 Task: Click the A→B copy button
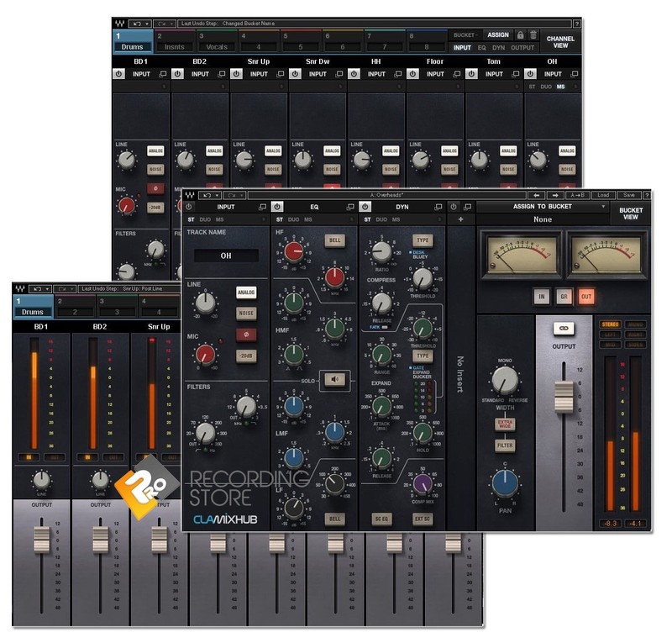tap(577, 195)
